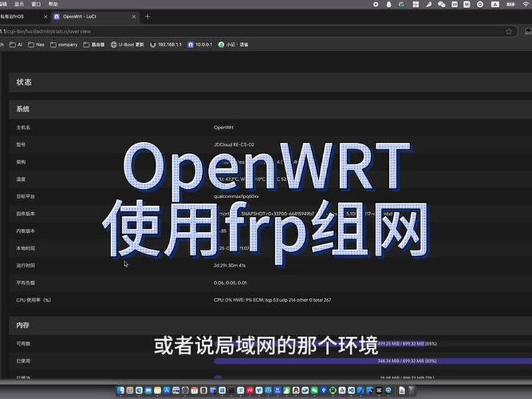The height and width of the screenshot is (399, 532).
Task: Click the Wi-Fi icon in the menu bar
Action: pyautogui.click(x=526, y=5)
